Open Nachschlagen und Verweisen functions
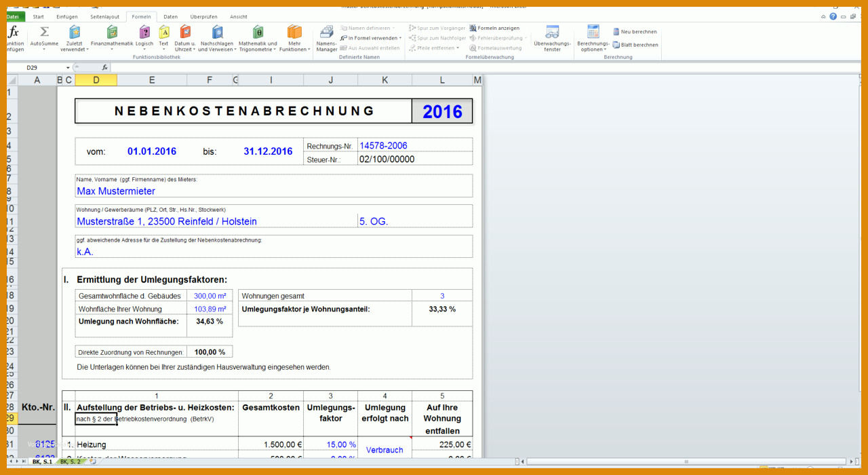868x475 pixels. pos(217,39)
